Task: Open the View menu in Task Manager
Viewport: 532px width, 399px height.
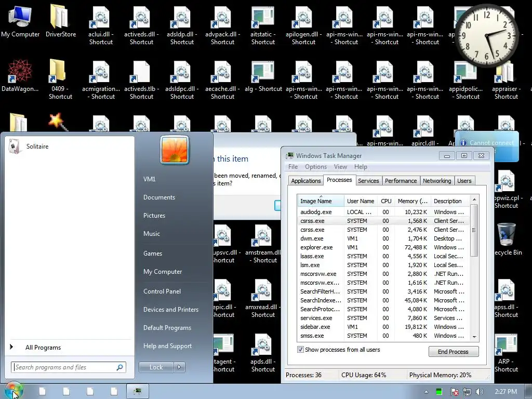Action: click(340, 167)
